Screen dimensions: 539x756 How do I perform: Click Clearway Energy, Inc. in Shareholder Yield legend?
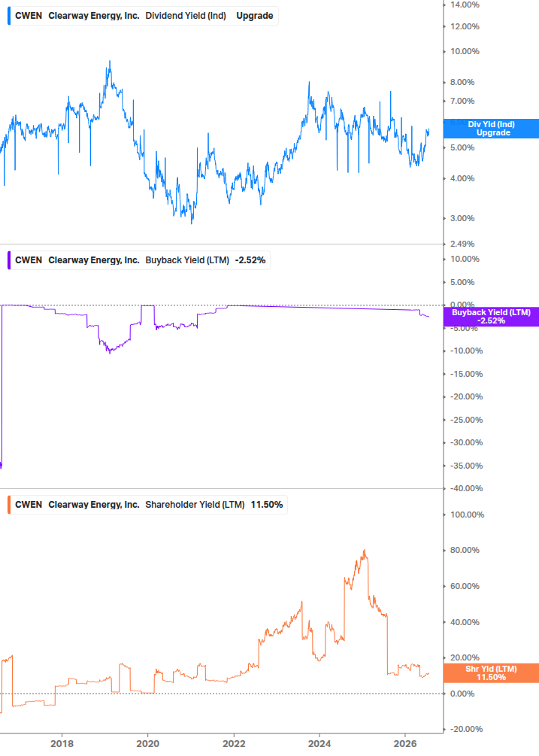click(94, 505)
